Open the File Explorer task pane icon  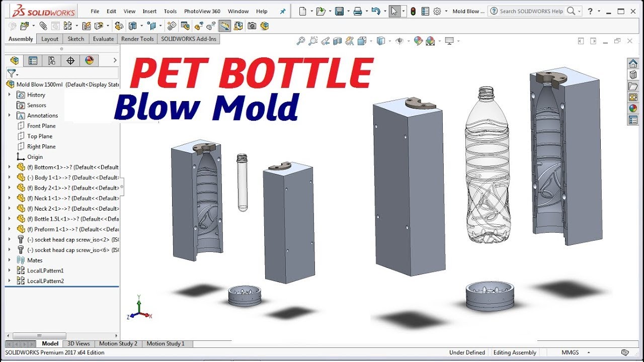click(x=633, y=86)
